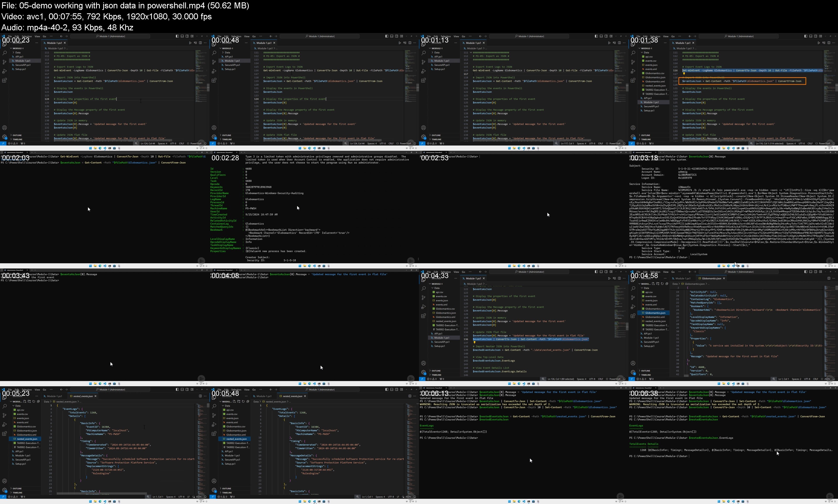Toggle the bottom panel in the 00:00:23 frame
838x504 pixels.
[183, 36]
